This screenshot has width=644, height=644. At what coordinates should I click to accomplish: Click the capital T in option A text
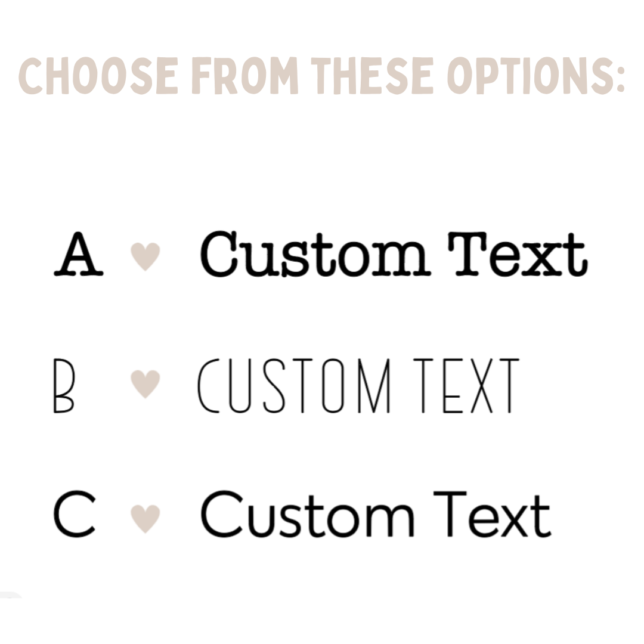[467, 253]
